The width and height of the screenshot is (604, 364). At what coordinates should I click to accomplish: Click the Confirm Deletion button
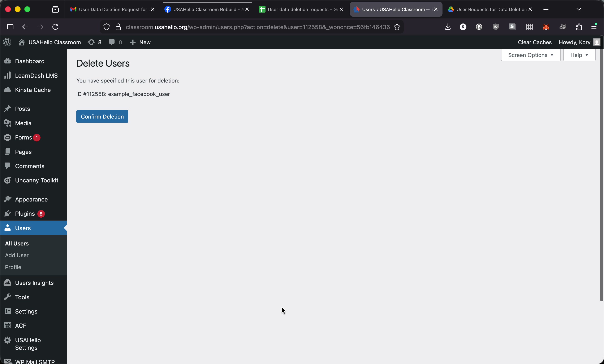[x=102, y=116]
